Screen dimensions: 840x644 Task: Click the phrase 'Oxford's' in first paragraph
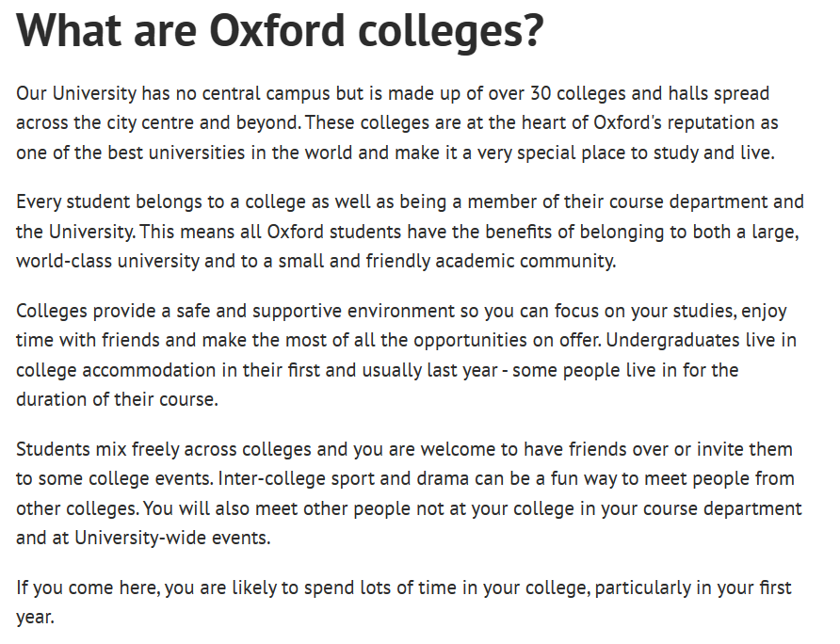click(x=627, y=122)
